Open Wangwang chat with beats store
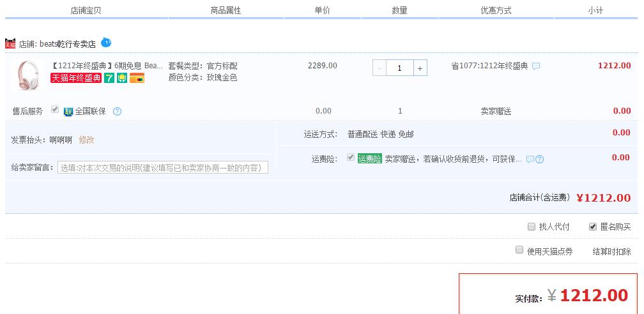The height and width of the screenshot is (314, 644). pyautogui.click(x=106, y=42)
